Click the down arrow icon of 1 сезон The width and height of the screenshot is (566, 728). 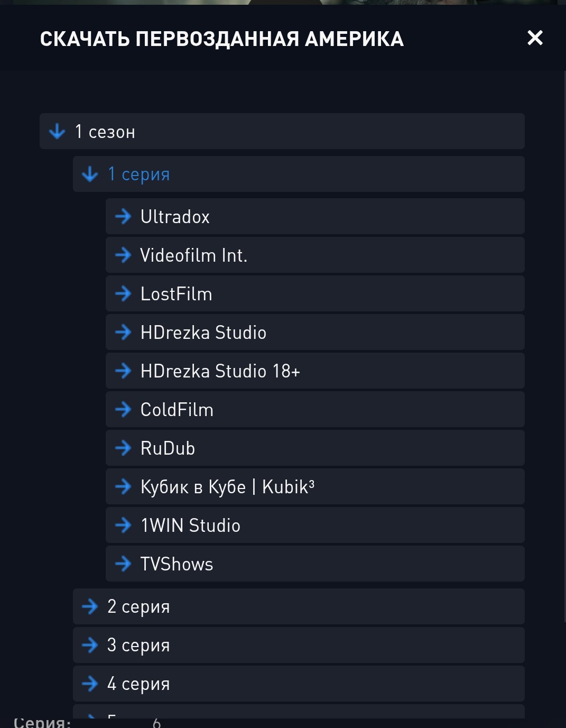[x=57, y=131]
